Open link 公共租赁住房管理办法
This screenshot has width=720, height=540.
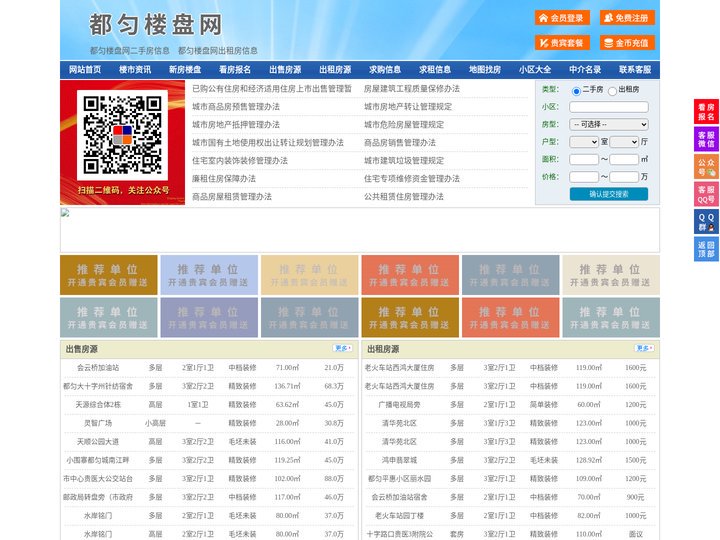[404, 197]
